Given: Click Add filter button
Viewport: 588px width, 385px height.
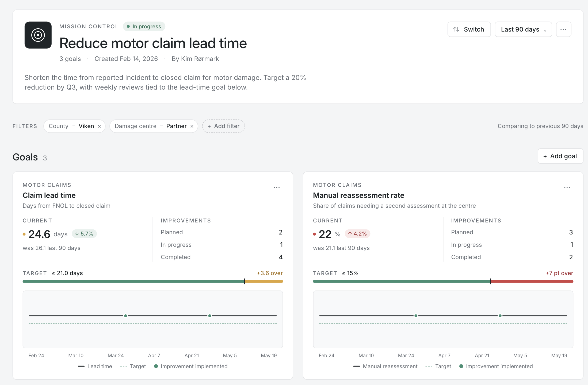Looking at the screenshot, I should 223,126.
